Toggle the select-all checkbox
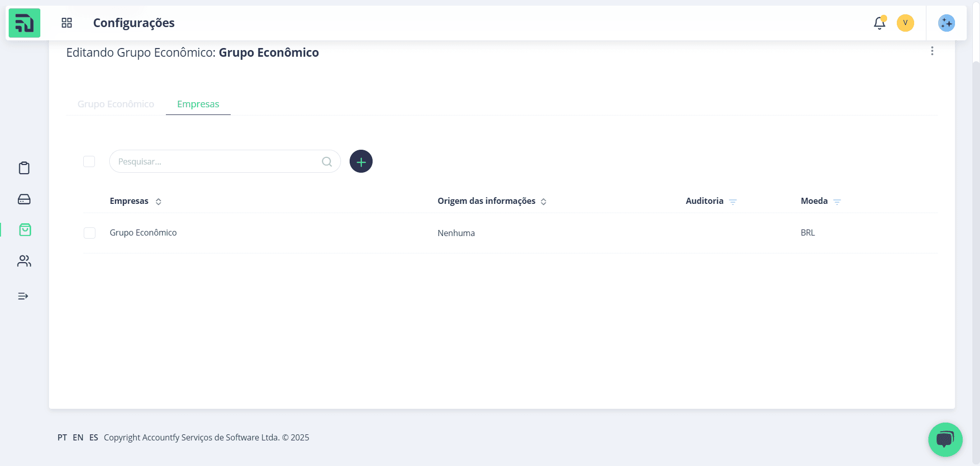Viewport: 980px width, 466px height. click(x=89, y=161)
